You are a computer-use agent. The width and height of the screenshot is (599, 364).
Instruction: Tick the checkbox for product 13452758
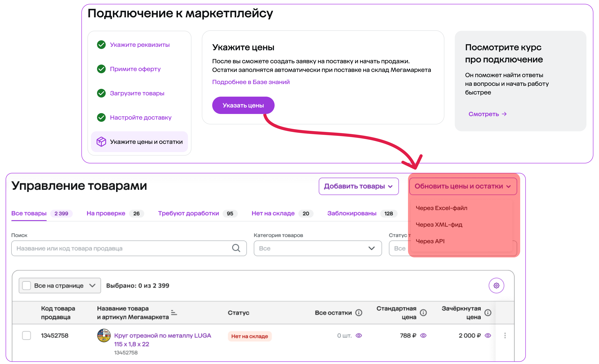26,335
